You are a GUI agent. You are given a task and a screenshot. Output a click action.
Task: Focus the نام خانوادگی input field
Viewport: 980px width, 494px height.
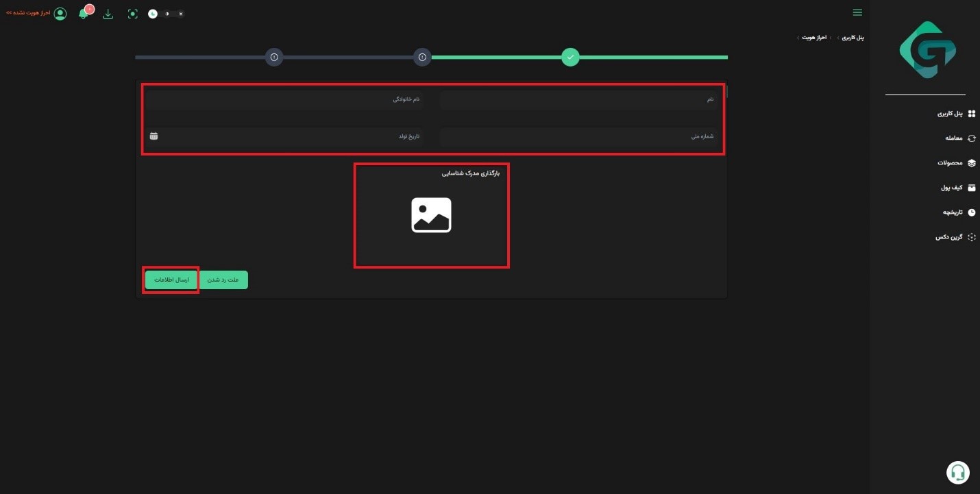pyautogui.click(x=284, y=100)
